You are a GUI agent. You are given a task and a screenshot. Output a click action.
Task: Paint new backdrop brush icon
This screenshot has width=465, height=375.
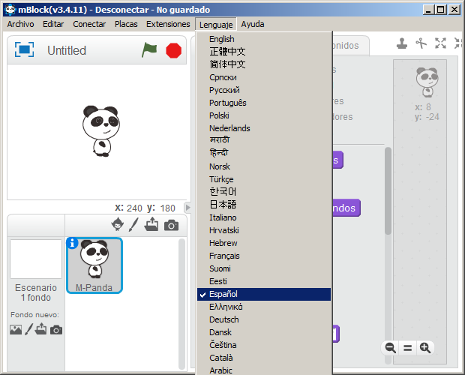pyautogui.click(x=29, y=329)
